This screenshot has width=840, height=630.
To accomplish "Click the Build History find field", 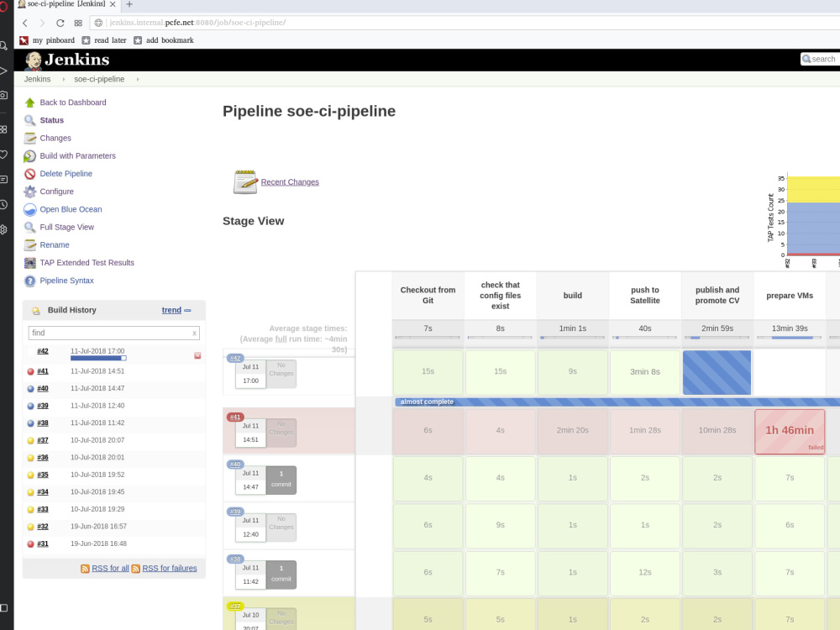I will point(113,333).
